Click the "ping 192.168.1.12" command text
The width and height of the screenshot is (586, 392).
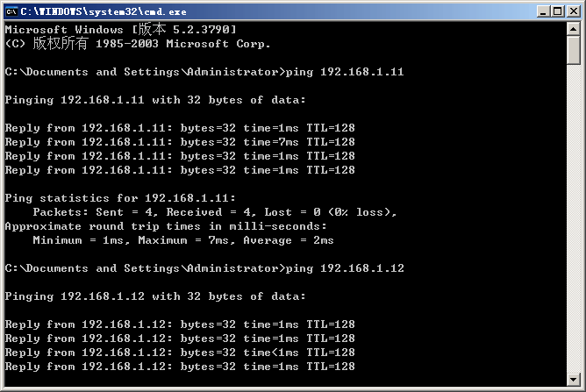(x=347, y=268)
